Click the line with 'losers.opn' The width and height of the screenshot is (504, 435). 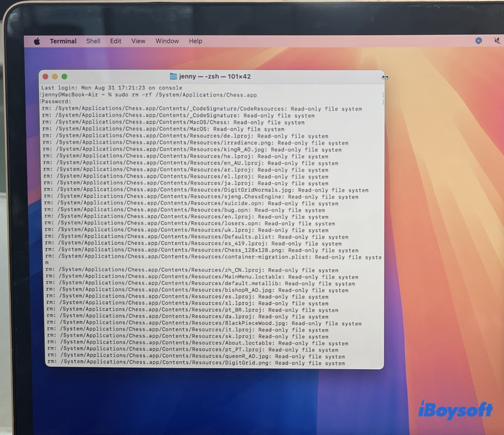189,223
